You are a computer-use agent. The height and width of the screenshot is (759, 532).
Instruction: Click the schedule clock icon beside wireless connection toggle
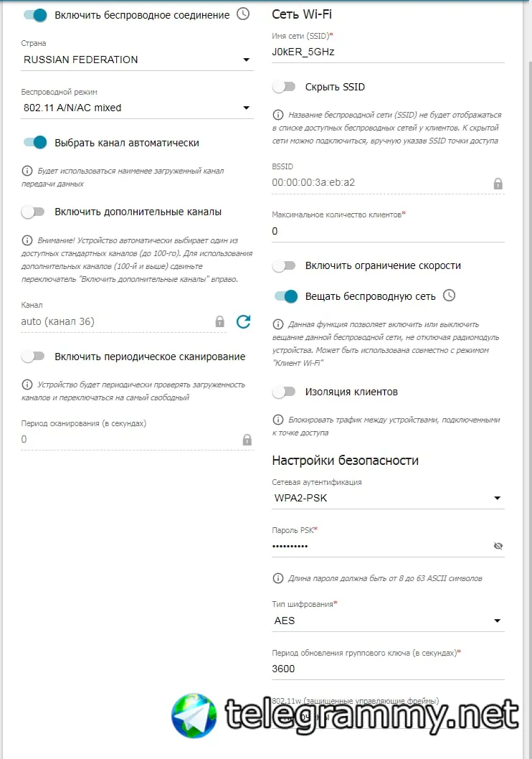coord(243,14)
